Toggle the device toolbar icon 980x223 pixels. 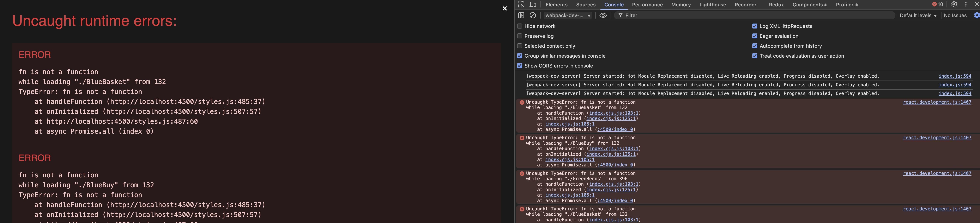coord(533,5)
